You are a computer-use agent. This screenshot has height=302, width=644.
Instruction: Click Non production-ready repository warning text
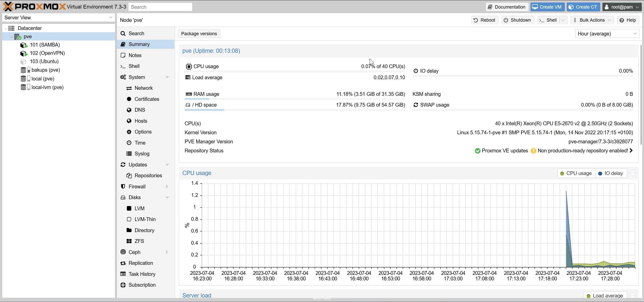point(583,151)
